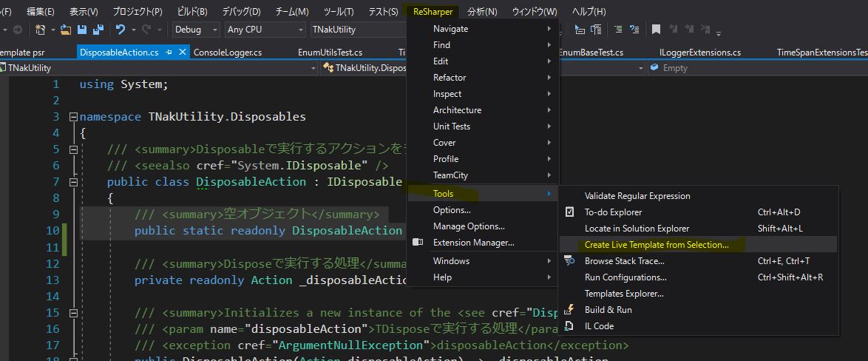Open ReSharper Extension Manager

473,243
